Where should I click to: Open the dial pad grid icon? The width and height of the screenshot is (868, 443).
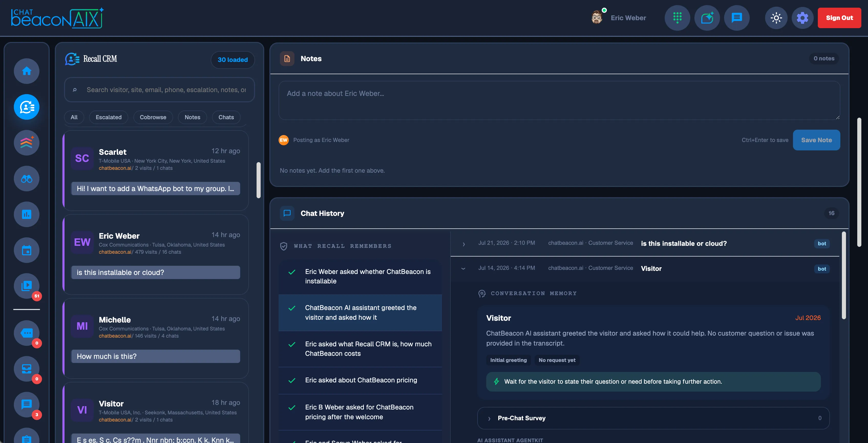pos(677,18)
